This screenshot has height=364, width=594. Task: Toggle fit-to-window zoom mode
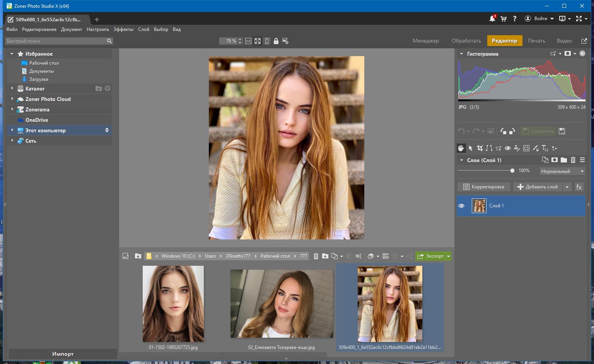(x=258, y=41)
